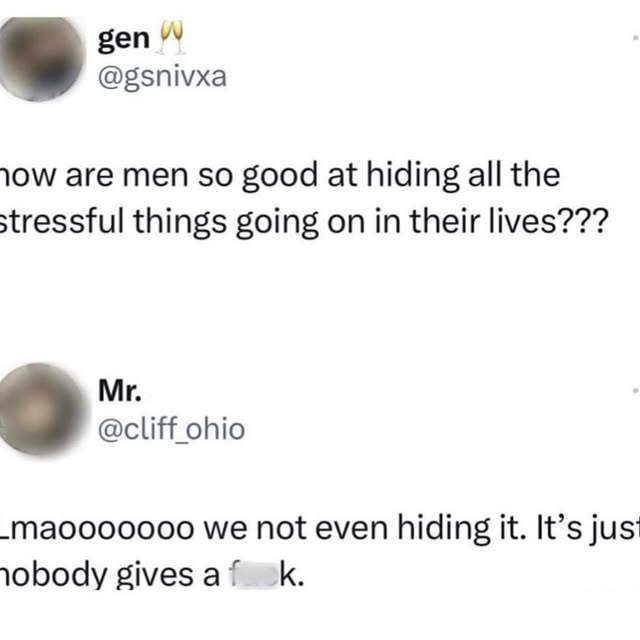Open more options on Mr.'s reply

coord(636,391)
